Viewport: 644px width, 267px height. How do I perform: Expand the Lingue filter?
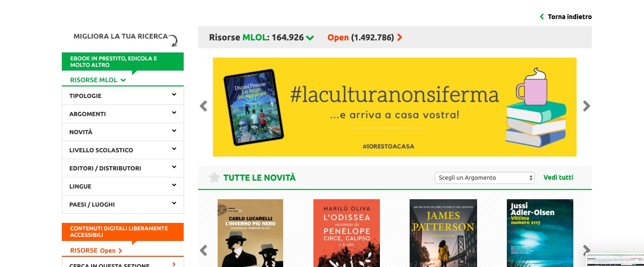pyautogui.click(x=123, y=186)
